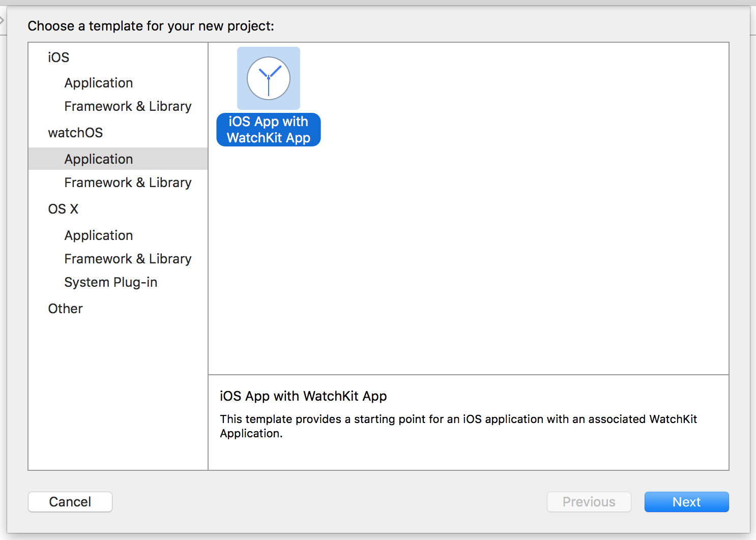The image size is (756, 540).
Task: Choose Application under the OS X section
Action: 98,235
